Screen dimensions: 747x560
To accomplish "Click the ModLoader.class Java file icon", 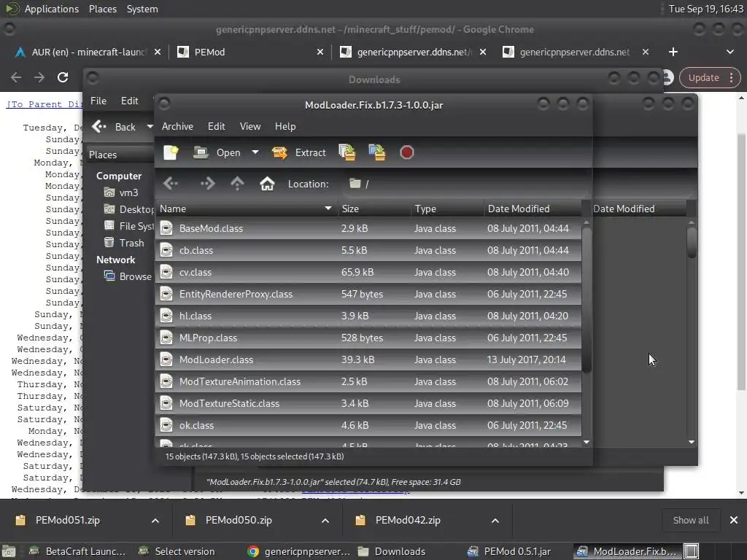I will 166,360.
